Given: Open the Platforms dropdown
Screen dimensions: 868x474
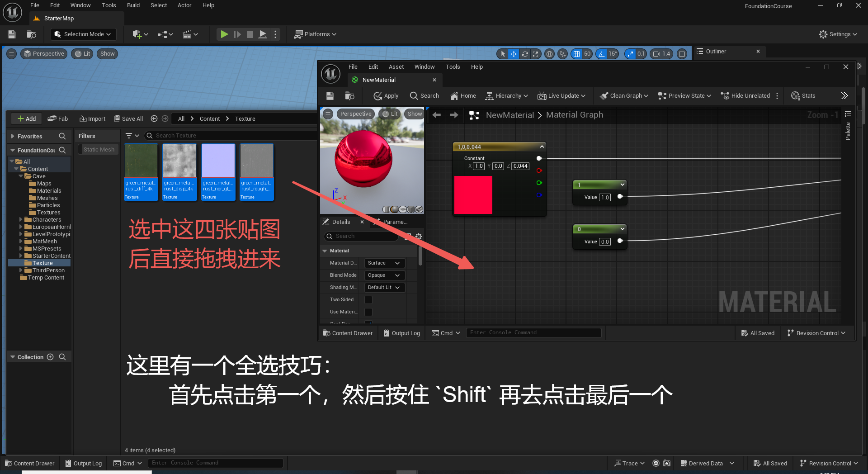Looking at the screenshot, I should click(315, 34).
